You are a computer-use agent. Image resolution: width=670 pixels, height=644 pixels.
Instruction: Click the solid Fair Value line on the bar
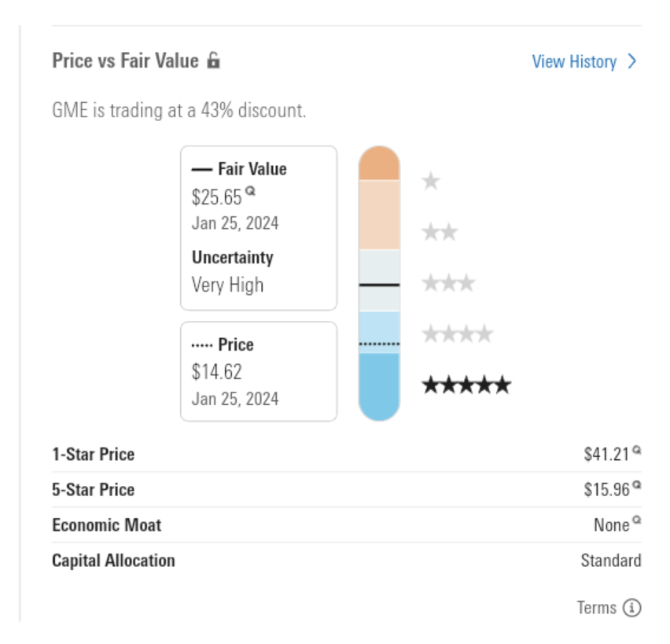coord(379,285)
